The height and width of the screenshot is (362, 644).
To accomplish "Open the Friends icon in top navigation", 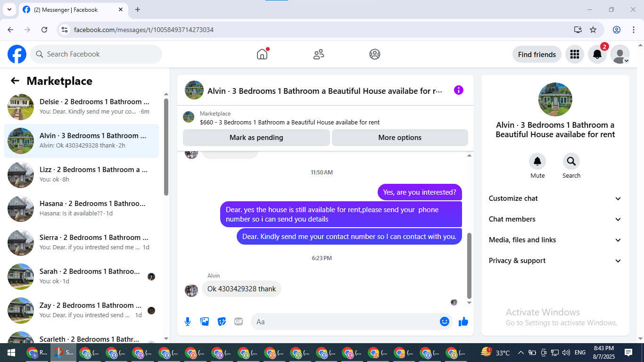I will [x=319, y=54].
